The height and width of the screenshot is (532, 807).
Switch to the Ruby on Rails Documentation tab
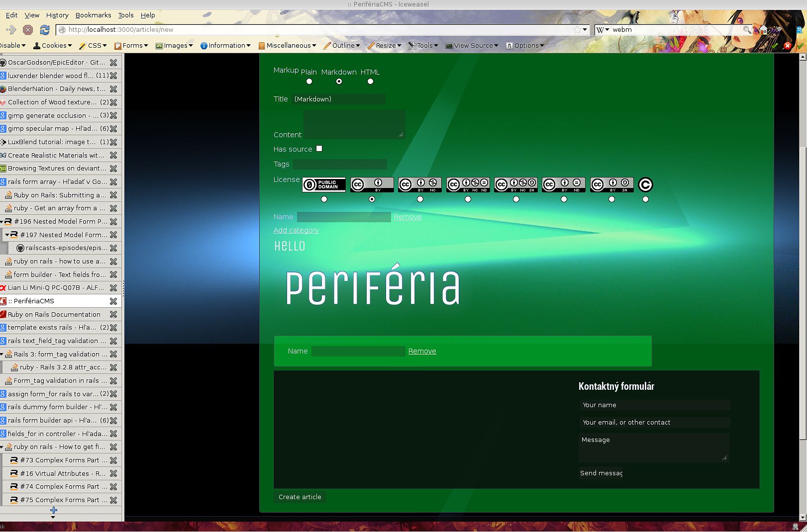tap(54, 315)
